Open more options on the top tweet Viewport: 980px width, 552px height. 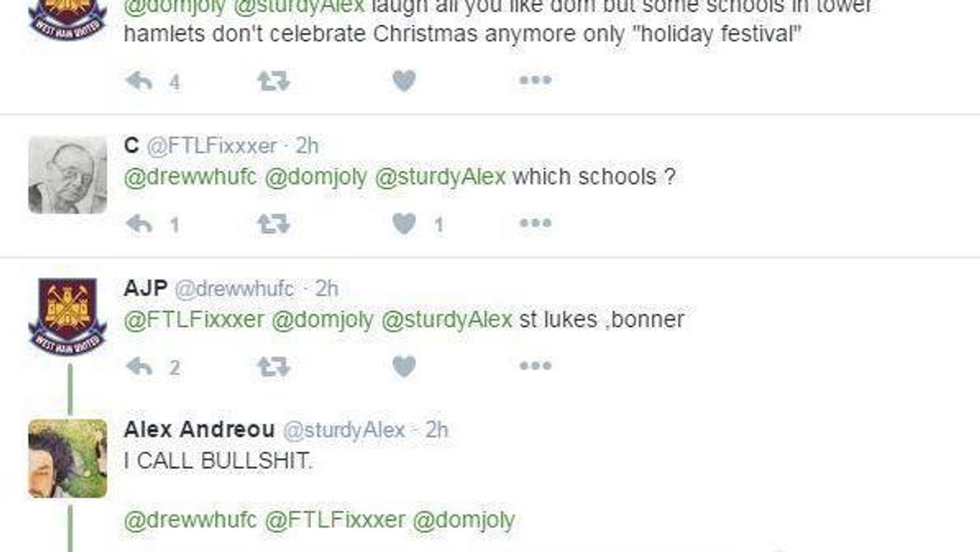pos(536,79)
